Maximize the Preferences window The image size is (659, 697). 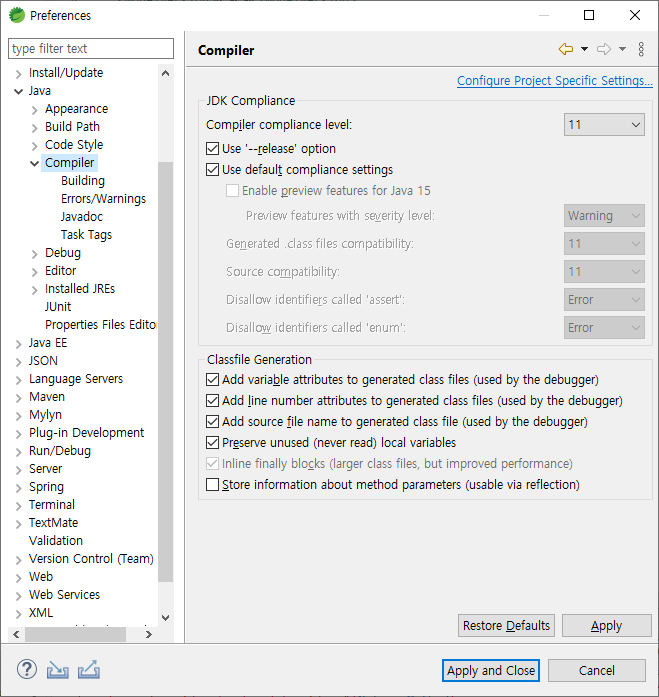[x=589, y=15]
